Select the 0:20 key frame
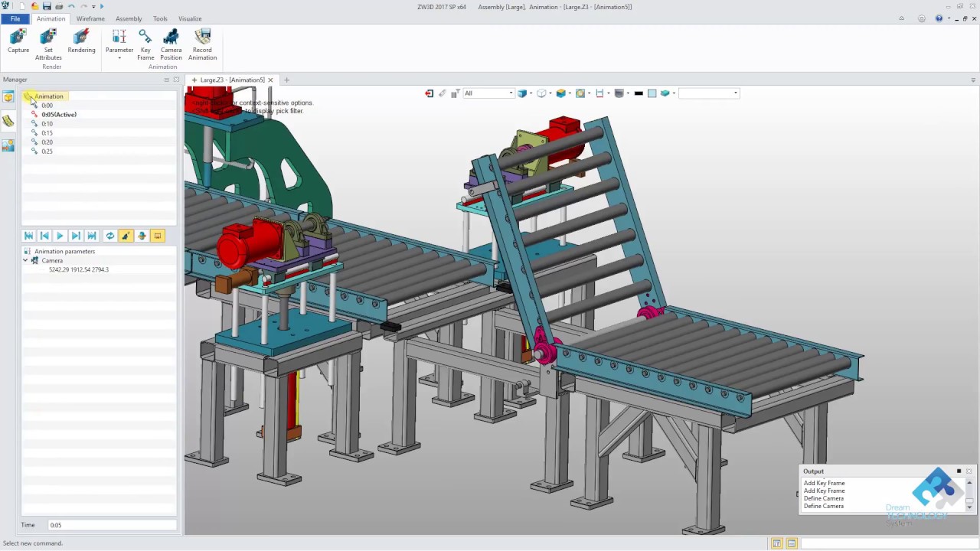Image resolution: width=980 pixels, height=551 pixels. 47,142
